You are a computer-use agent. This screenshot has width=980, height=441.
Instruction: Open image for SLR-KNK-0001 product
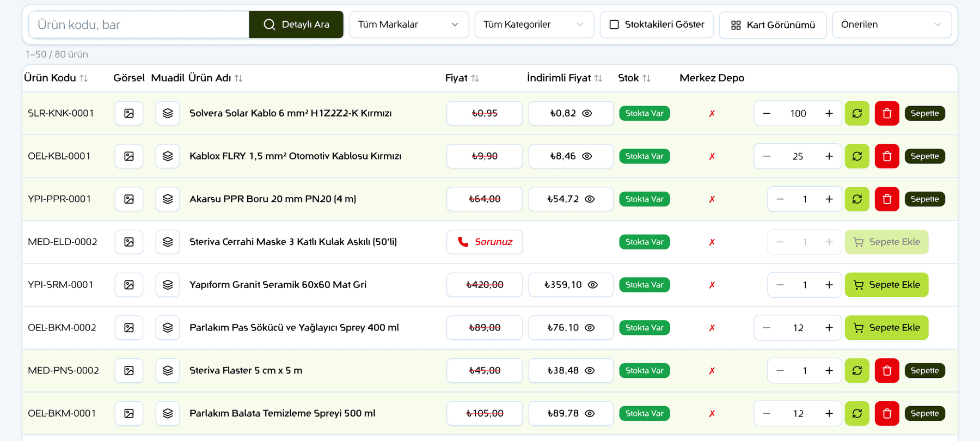(129, 113)
